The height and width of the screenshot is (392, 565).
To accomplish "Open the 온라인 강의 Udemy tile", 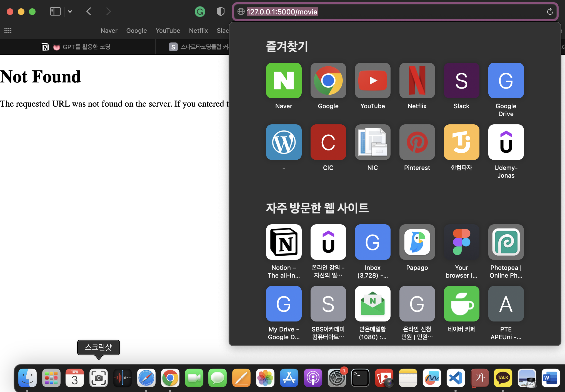I will (x=328, y=242).
